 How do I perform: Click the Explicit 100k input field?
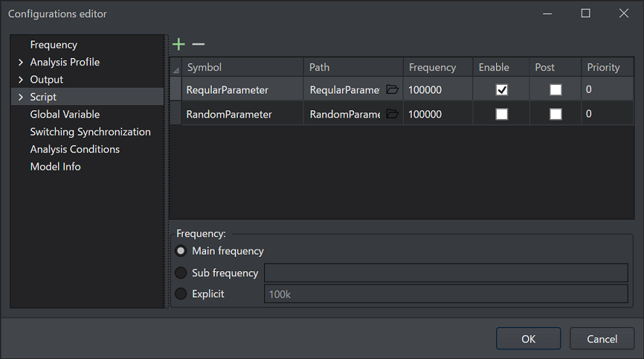[x=446, y=294]
